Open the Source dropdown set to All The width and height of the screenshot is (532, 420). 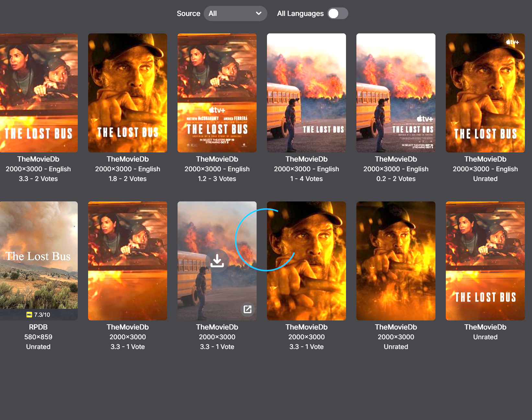[235, 14]
